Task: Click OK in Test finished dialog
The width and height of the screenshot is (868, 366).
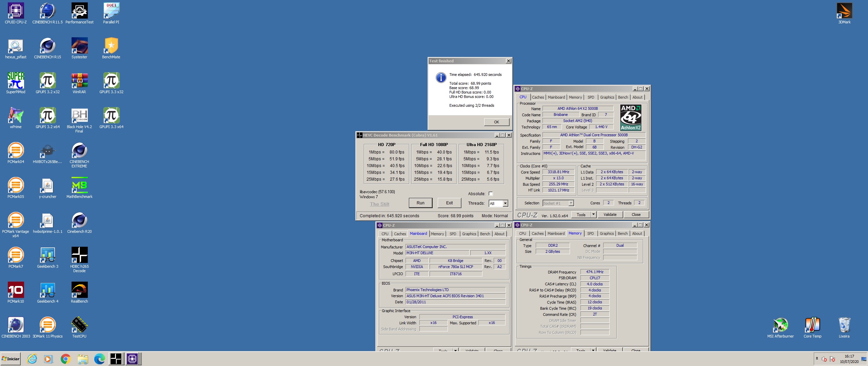Action: click(x=496, y=122)
